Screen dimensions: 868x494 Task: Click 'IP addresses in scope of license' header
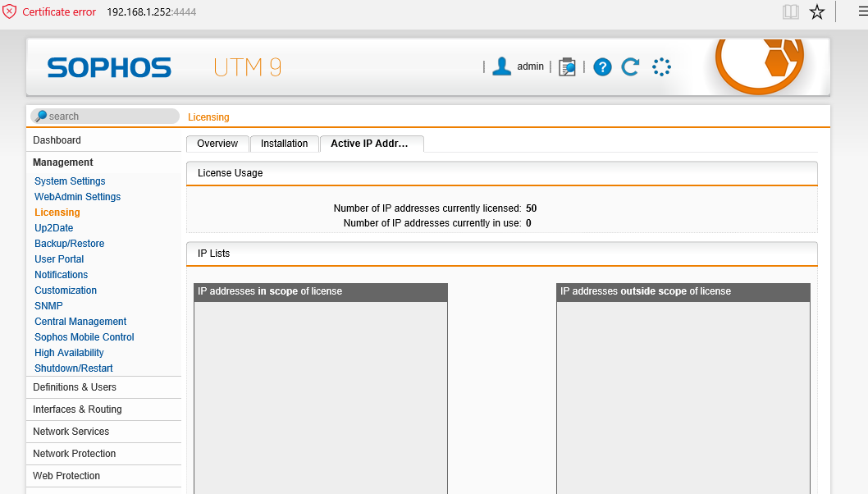pos(321,292)
